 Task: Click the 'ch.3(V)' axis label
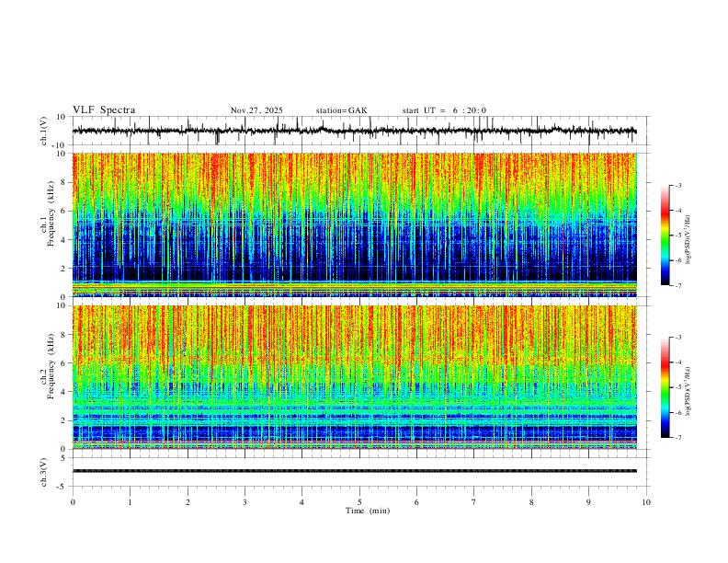(x=44, y=472)
